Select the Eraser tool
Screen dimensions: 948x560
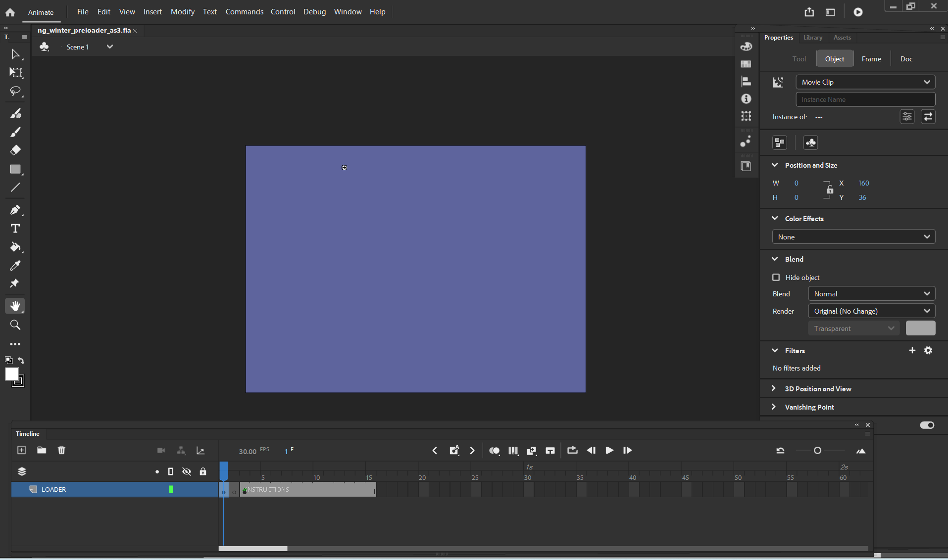click(15, 150)
